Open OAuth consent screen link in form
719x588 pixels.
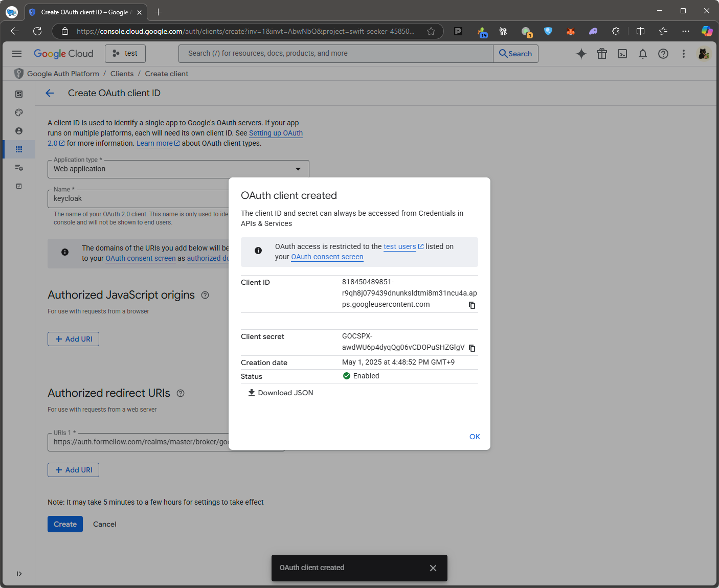tap(141, 258)
